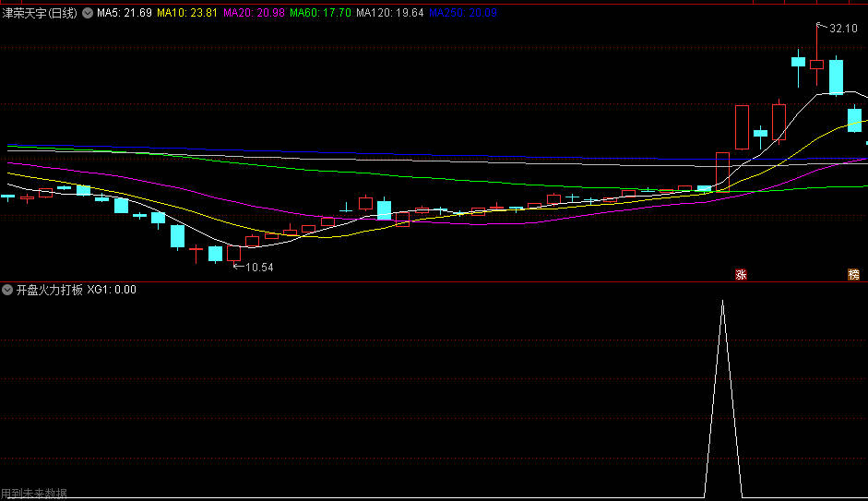Select the MA20: 20.98 label
Image resolution: width=868 pixels, height=501 pixels.
tap(254, 13)
